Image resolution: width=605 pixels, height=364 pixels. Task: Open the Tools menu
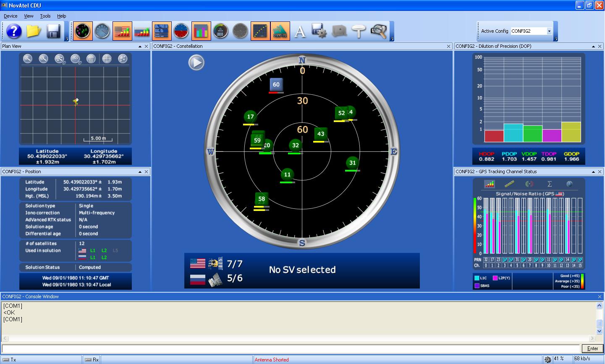pyautogui.click(x=45, y=16)
